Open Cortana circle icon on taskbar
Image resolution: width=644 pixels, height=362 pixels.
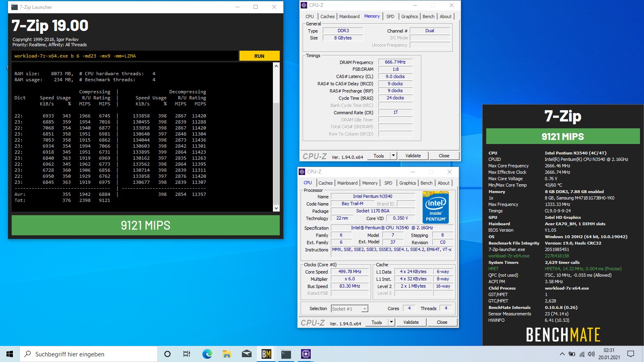pyautogui.click(x=167, y=354)
